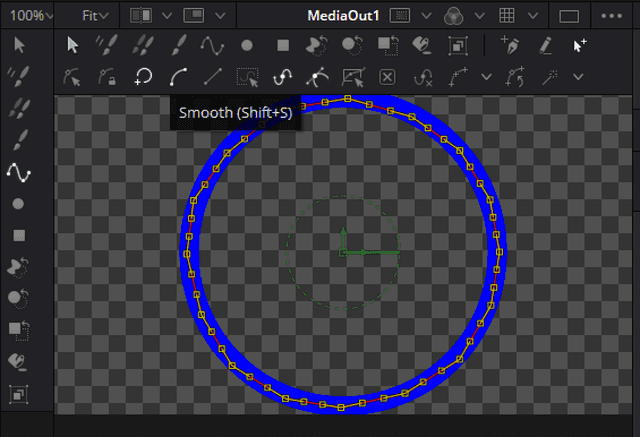Enable Click Append pen mode
Viewport: 640px width, 437px height.
click(510, 45)
